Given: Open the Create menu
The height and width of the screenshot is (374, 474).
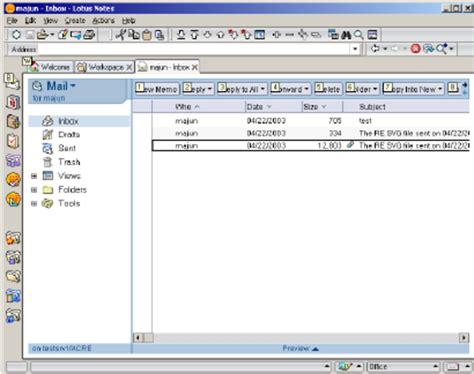Looking at the screenshot, I should pyautogui.click(x=75, y=21).
